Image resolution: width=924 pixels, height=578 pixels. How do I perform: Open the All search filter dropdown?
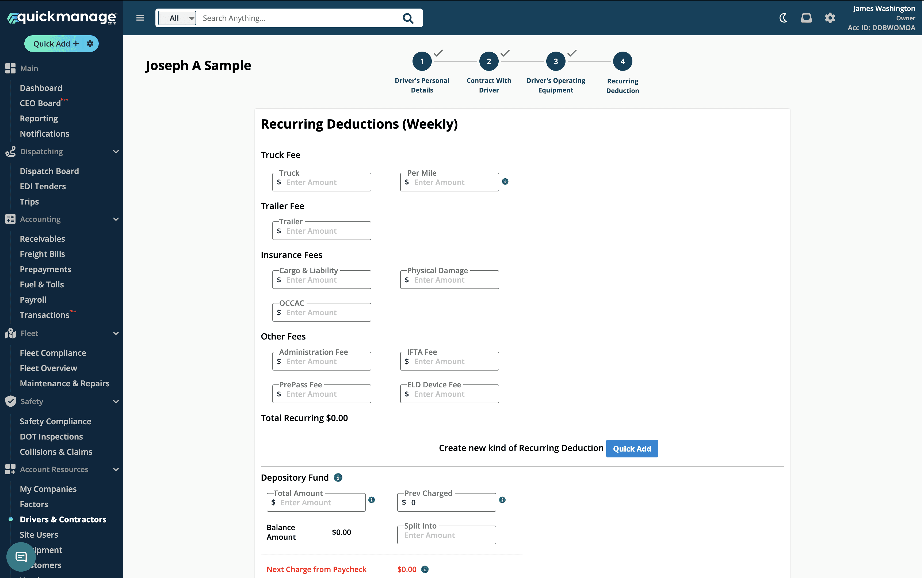pyautogui.click(x=177, y=18)
